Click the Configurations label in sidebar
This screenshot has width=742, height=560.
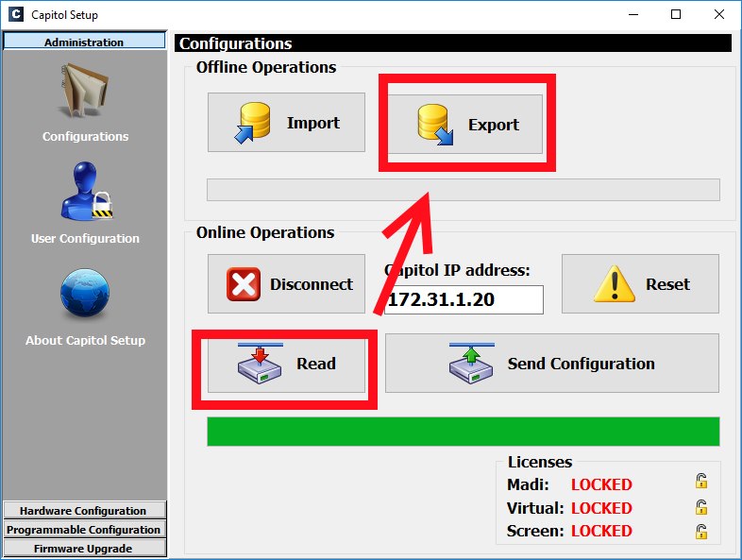85,136
